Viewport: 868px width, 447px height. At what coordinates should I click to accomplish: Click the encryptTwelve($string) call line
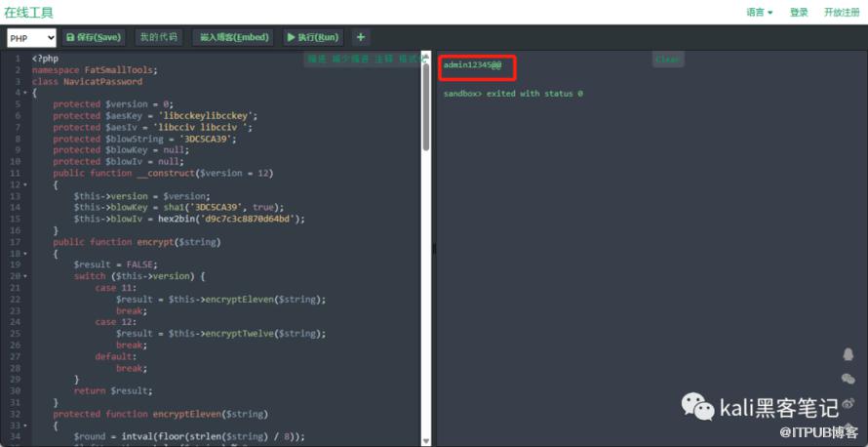[x=221, y=334]
